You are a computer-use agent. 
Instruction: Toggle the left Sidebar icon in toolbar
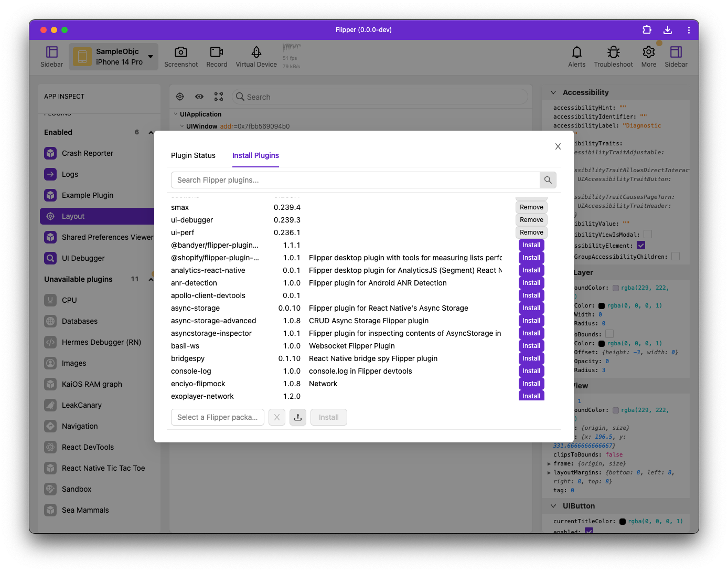[x=51, y=56]
